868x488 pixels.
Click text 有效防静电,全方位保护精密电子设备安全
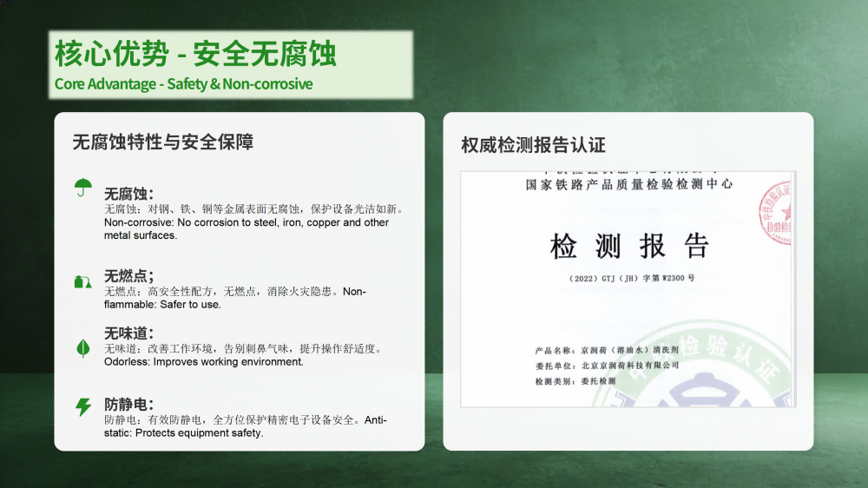point(251,420)
